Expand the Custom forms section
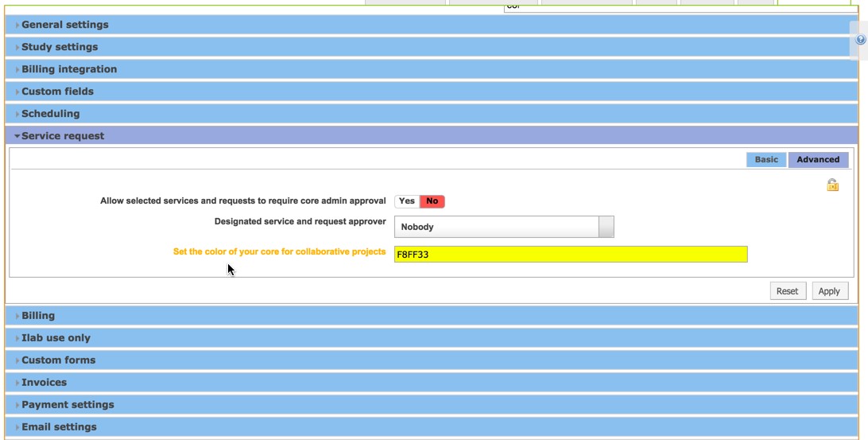This screenshot has width=868, height=440. (58, 360)
